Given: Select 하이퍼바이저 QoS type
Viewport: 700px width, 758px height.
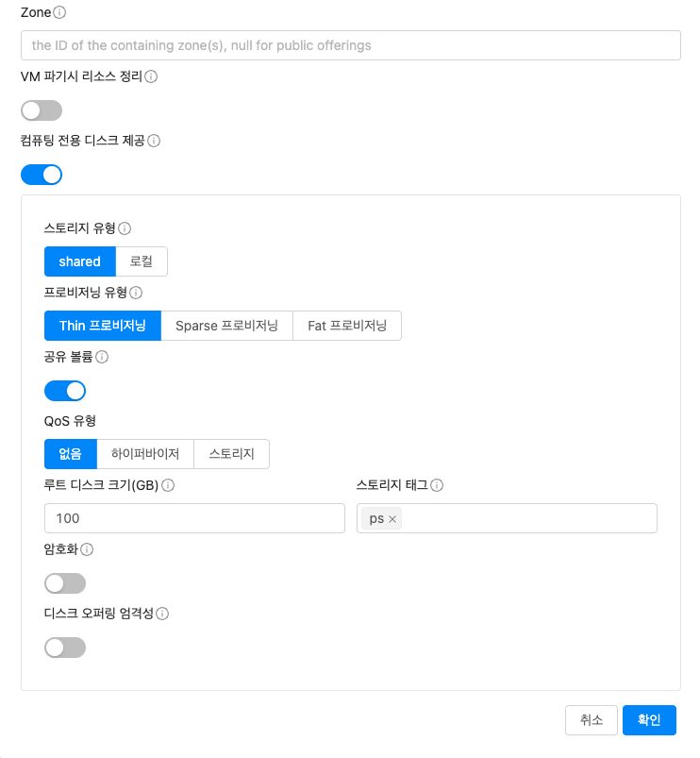Looking at the screenshot, I should coord(145,454).
